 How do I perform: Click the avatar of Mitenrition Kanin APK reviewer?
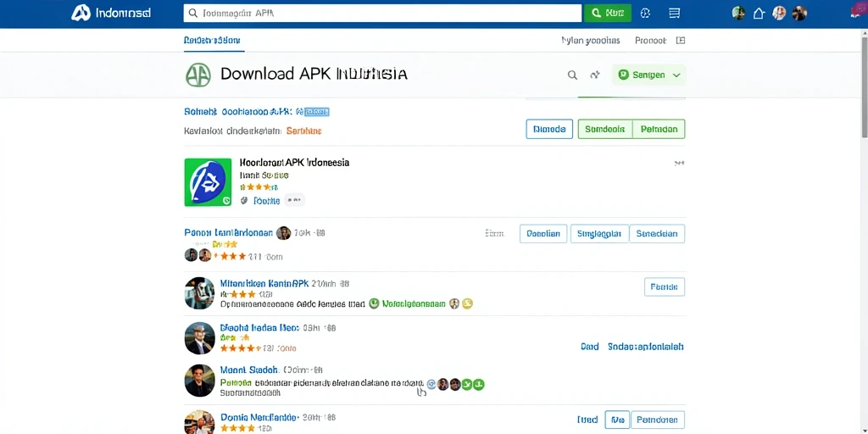point(199,293)
